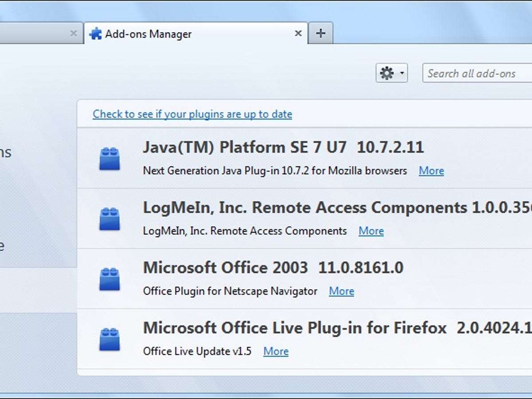Click the Java(TM) Platform plugin brick icon

coord(109,159)
